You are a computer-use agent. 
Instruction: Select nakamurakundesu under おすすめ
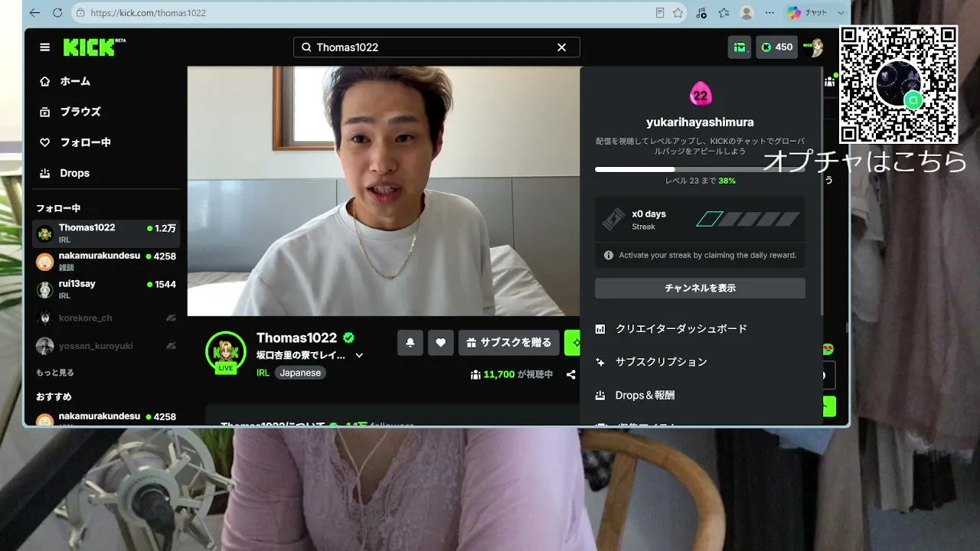pos(106,418)
